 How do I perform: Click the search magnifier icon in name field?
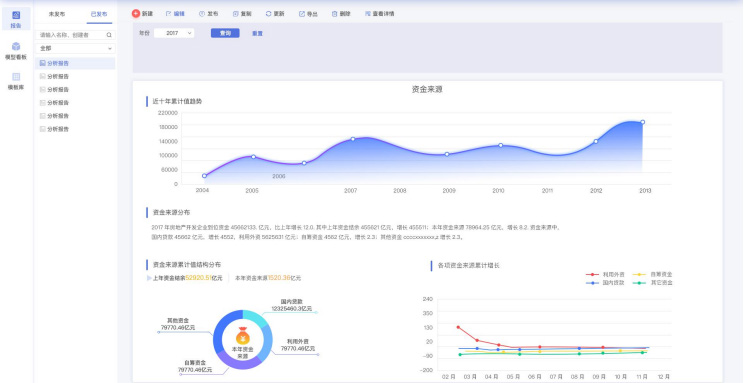(109, 35)
